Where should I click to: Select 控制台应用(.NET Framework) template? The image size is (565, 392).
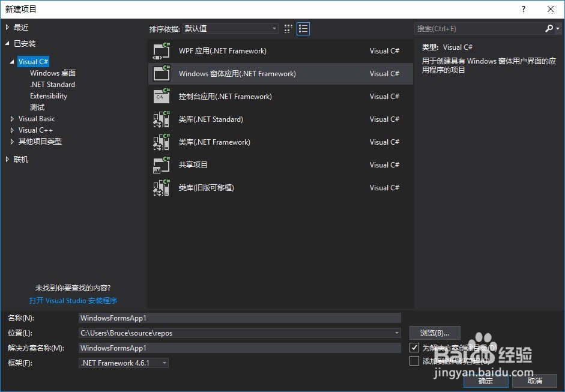280,96
